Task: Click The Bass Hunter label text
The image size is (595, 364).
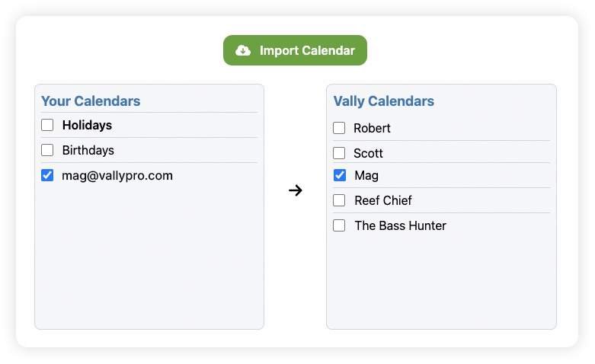Action: click(x=400, y=225)
